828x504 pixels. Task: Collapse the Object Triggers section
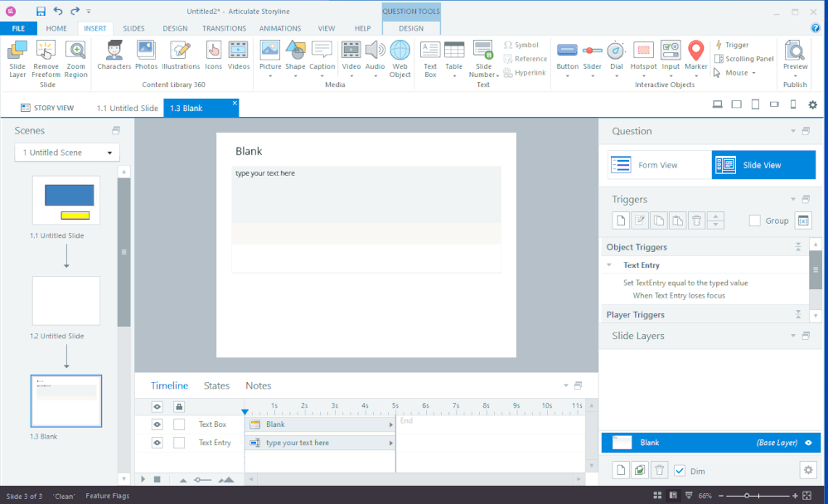pyautogui.click(x=797, y=247)
